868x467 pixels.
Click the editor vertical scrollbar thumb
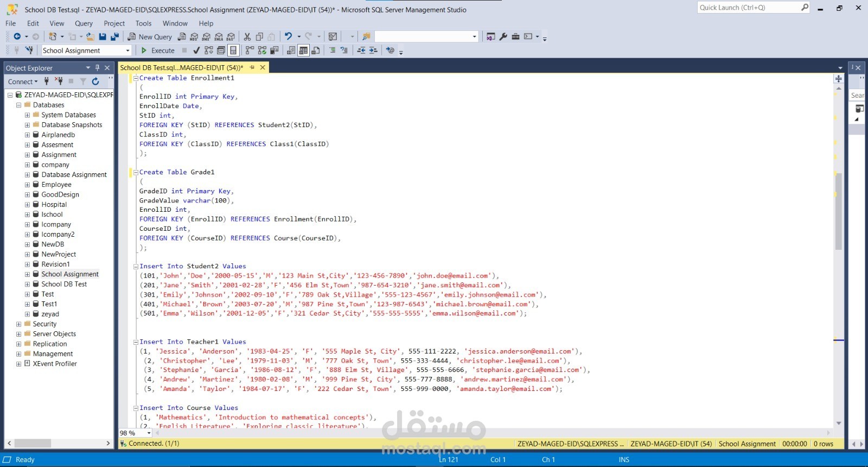[839, 211]
